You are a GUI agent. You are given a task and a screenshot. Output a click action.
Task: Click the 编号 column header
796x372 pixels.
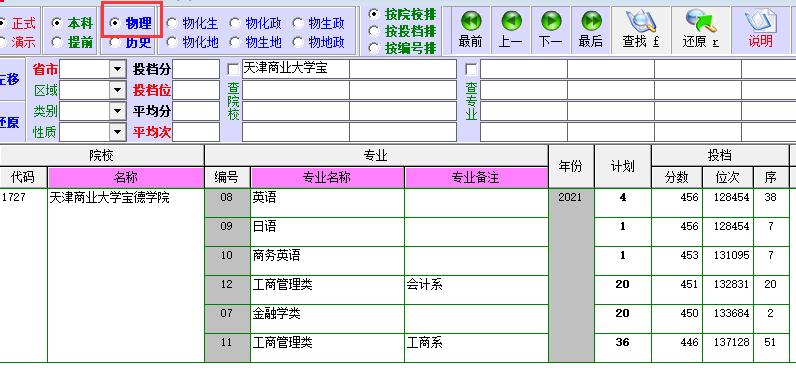(227, 177)
